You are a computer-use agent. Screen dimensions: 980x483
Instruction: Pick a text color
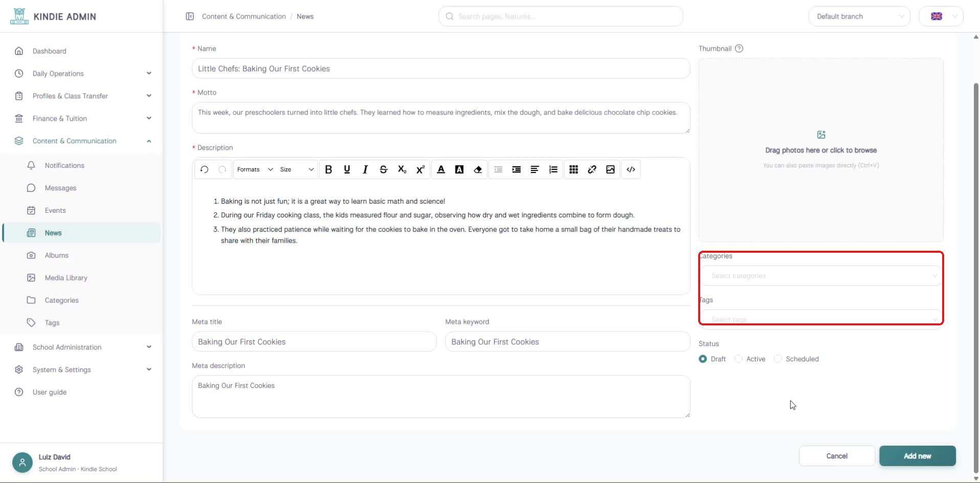click(x=441, y=169)
